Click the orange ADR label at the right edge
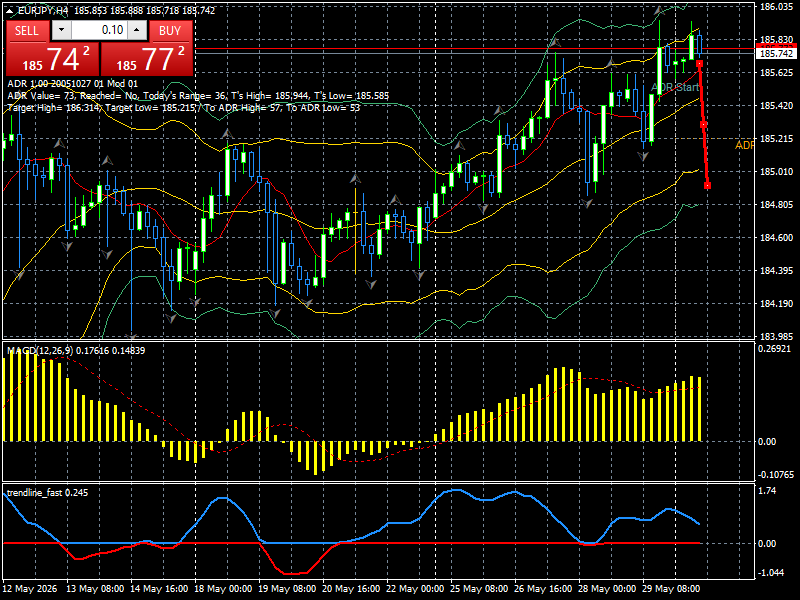The height and width of the screenshot is (600, 800). [744, 145]
